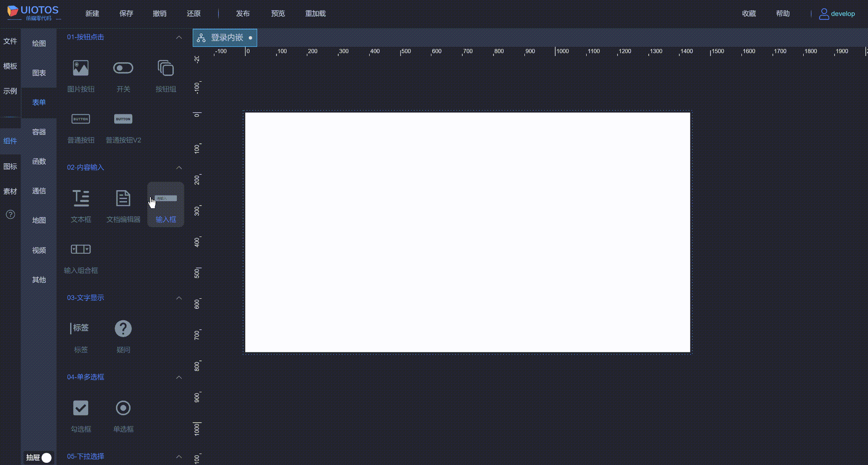Viewport: 868px width, 465px height.
Task: Select the 勾选框 checkbox component icon
Action: click(x=81, y=408)
